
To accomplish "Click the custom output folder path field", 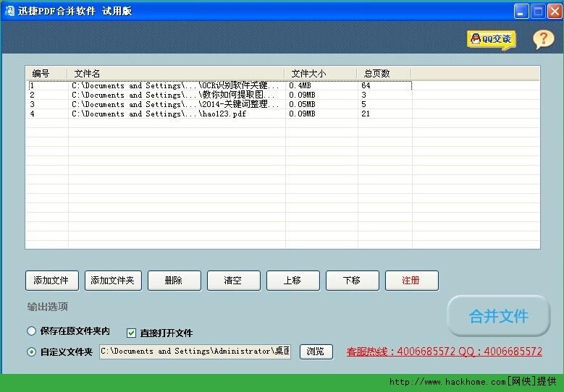I will tap(195, 351).
